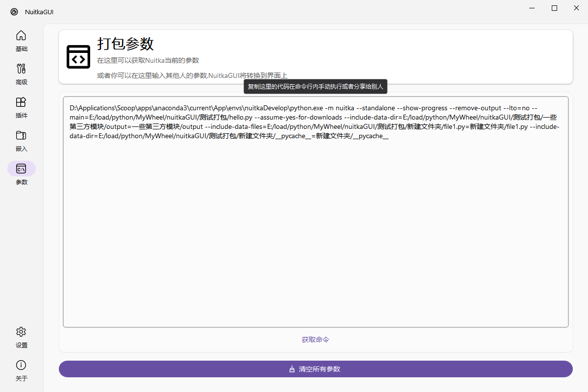Switch to the 嵌入 folder section
This screenshot has width=588, height=392.
click(22, 141)
